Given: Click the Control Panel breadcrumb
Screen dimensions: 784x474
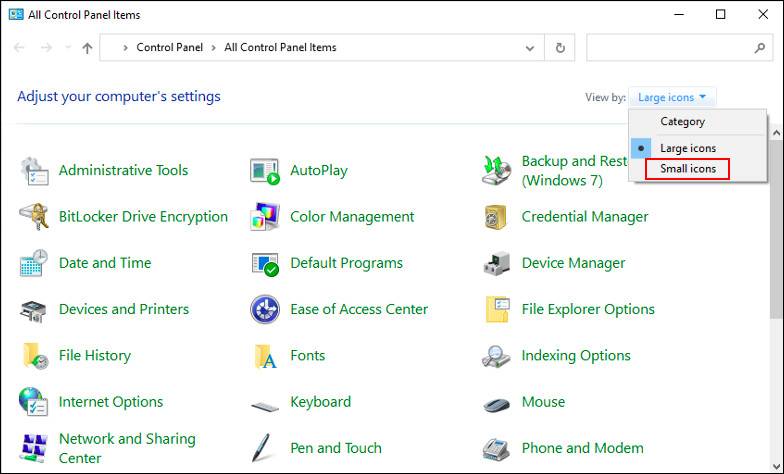Looking at the screenshot, I should pos(170,48).
